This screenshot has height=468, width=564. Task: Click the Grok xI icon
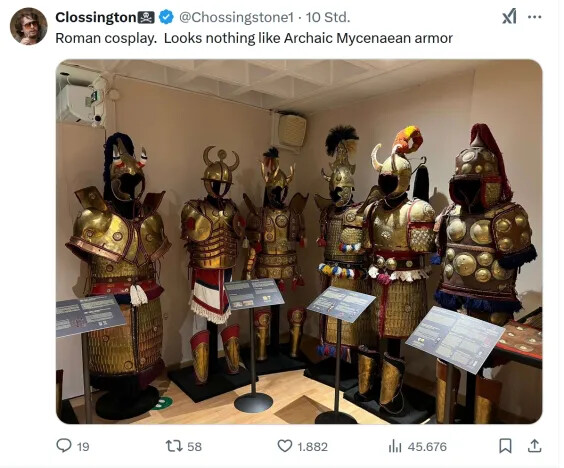coord(509,16)
